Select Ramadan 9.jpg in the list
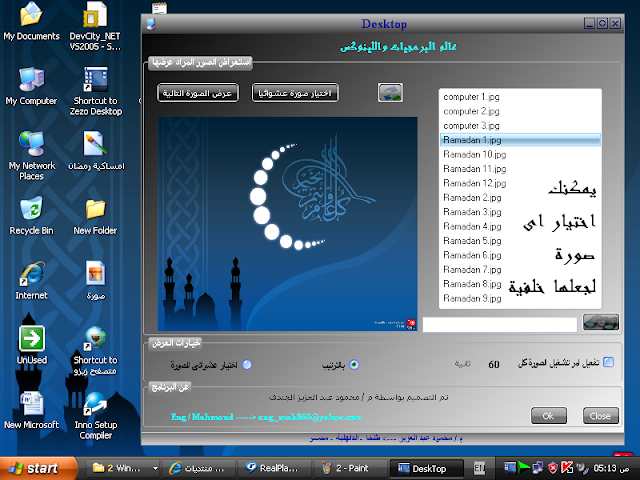640x480 pixels. coord(520,298)
